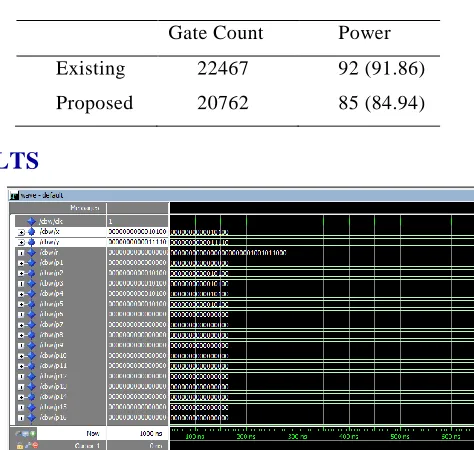The height and width of the screenshot is (450, 474).
Task: Click the diamond icon of /cbw/p15 signal
Action: pos(31,407)
